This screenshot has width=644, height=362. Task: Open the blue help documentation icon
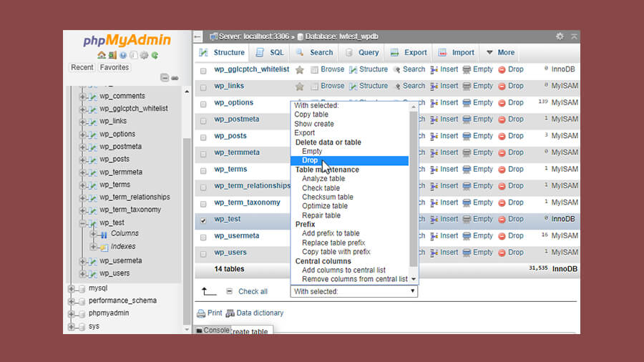[x=123, y=55]
